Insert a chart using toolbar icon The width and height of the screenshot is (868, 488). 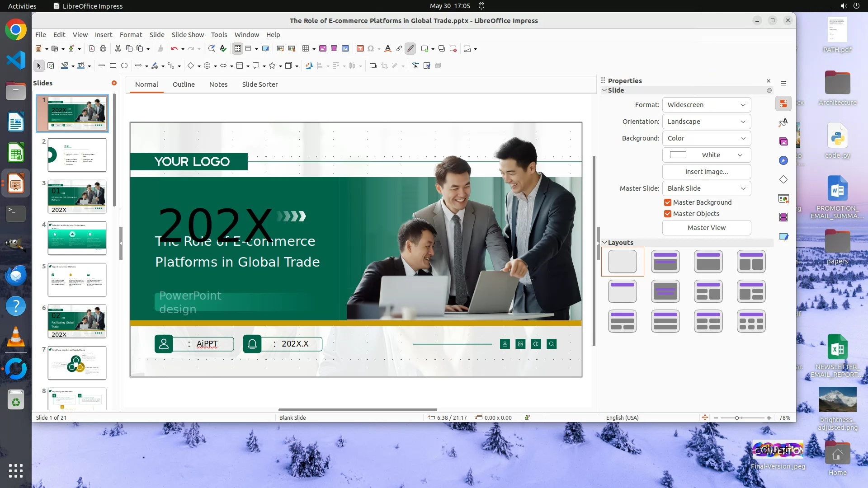[x=345, y=49]
